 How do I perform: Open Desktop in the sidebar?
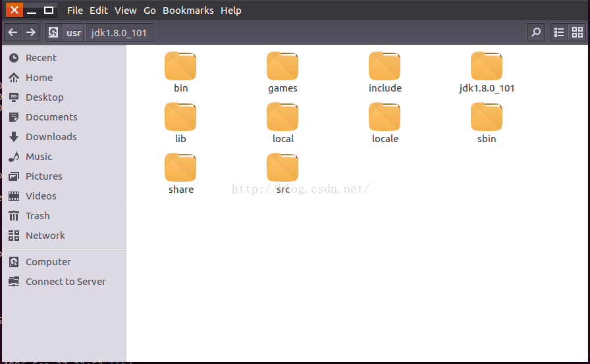click(64, 97)
